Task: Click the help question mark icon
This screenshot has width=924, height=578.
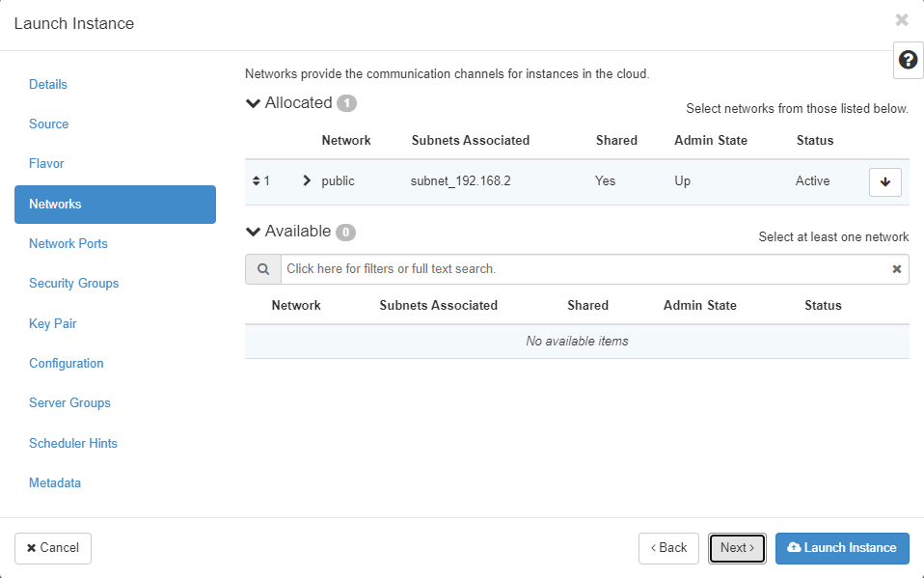Action: pyautogui.click(x=908, y=60)
